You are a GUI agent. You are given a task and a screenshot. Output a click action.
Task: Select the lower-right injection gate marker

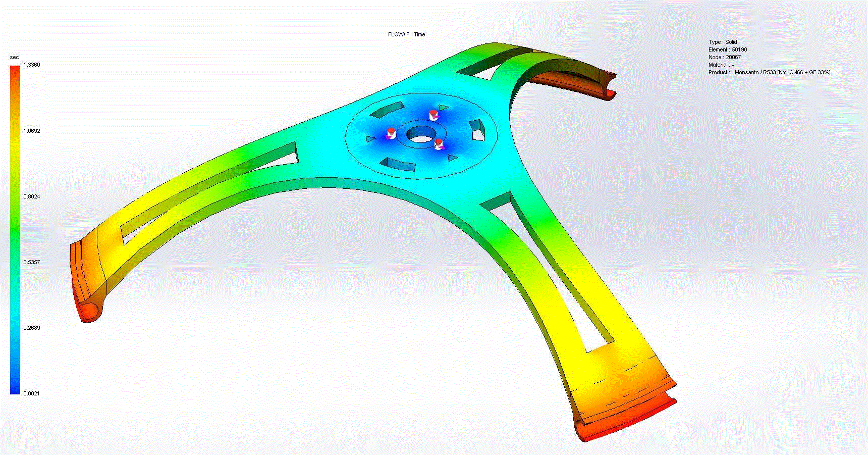[439, 144]
